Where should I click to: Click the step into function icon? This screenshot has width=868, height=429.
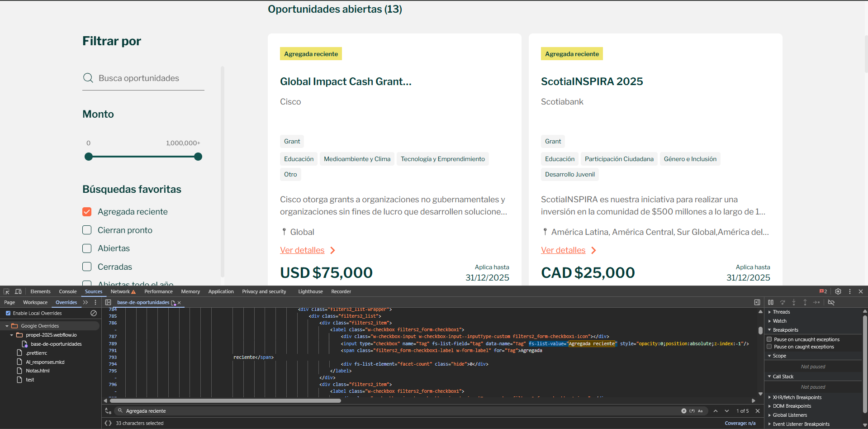(794, 302)
